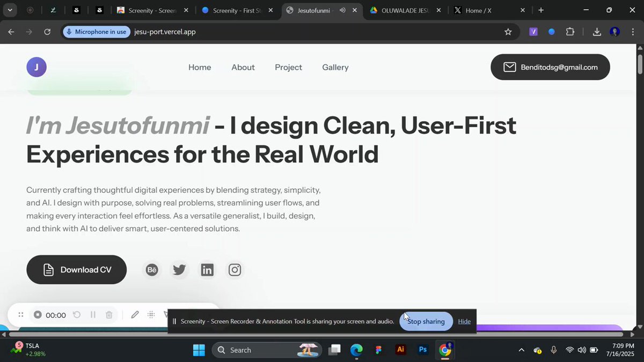Select the pen annotation tool in Screenity

135,315
